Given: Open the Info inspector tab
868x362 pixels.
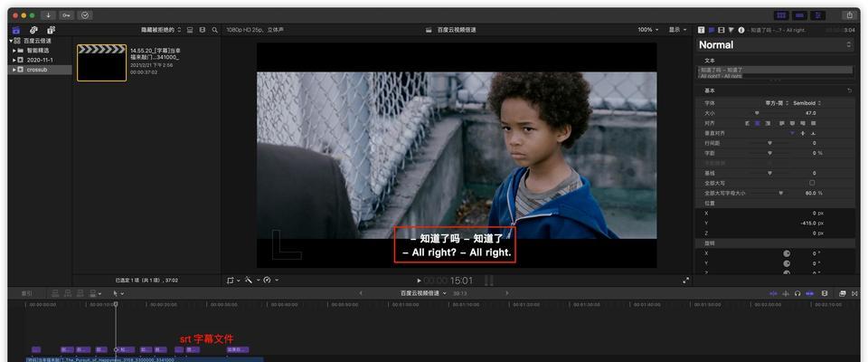Looking at the screenshot, I should (741, 30).
